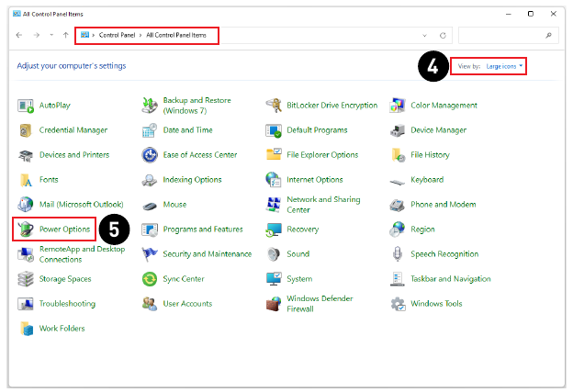
Task: Open the Programs and Features link
Action: pos(203,230)
